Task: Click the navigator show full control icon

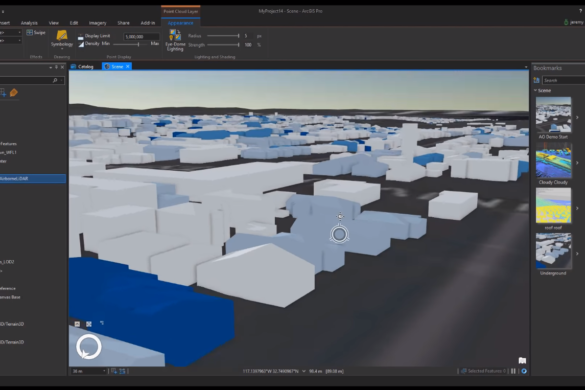Action: pos(77,324)
